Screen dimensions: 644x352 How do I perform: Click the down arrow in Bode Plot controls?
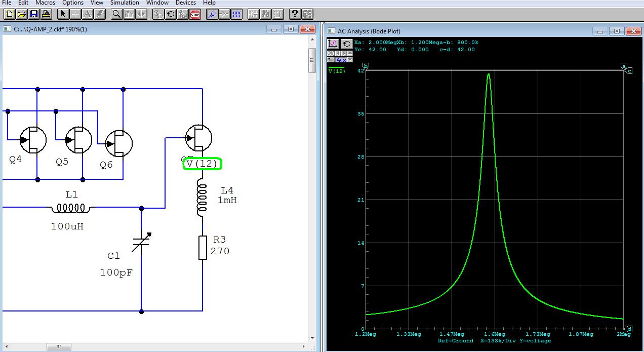(x=350, y=59)
